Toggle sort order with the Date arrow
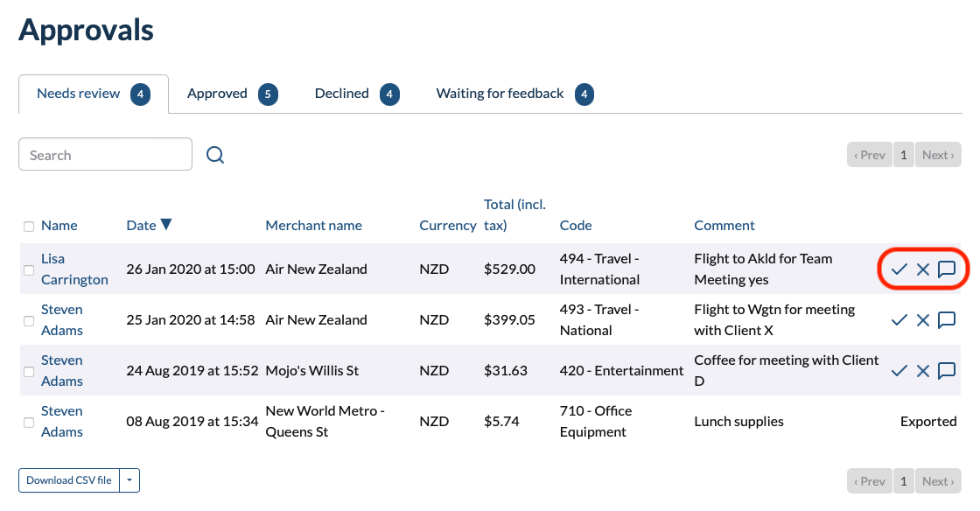980x511 pixels. point(166,225)
